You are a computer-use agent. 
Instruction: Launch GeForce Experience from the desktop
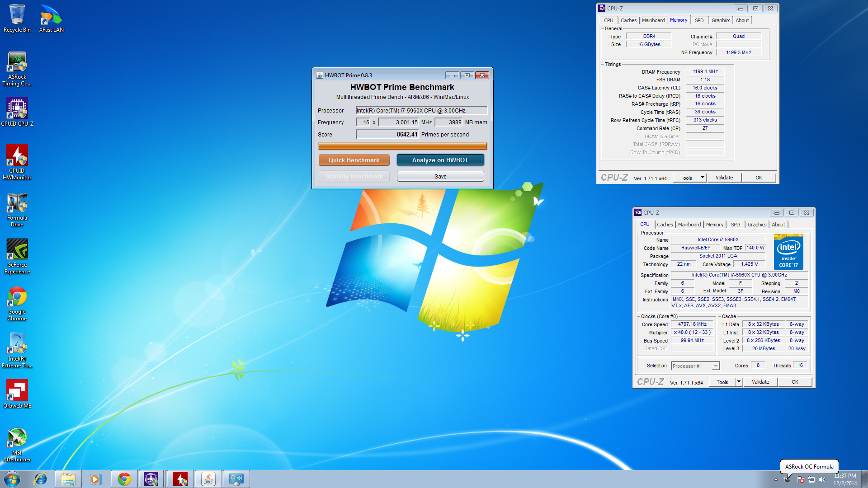pyautogui.click(x=17, y=256)
